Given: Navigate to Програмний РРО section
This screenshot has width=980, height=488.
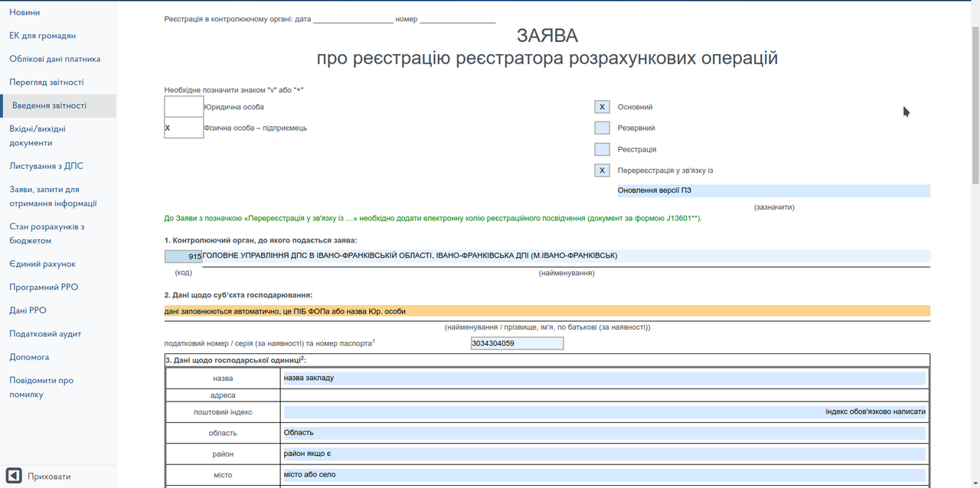Looking at the screenshot, I should [44, 288].
